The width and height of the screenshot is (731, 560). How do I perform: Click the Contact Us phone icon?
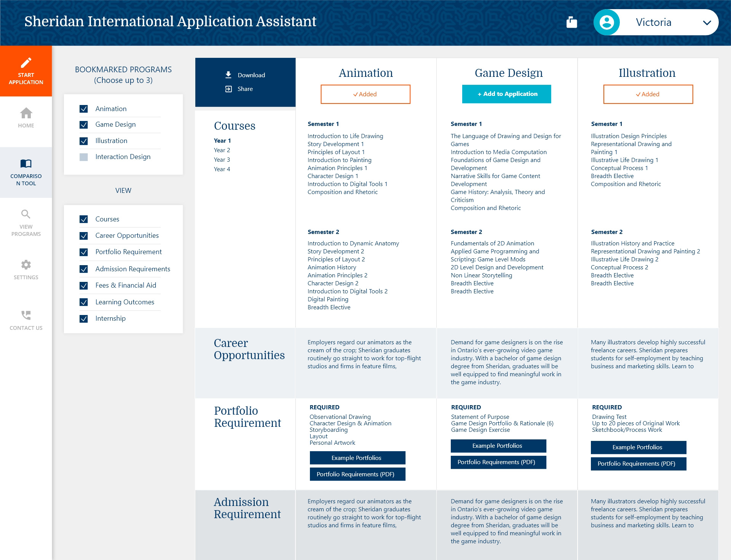pyautogui.click(x=26, y=315)
